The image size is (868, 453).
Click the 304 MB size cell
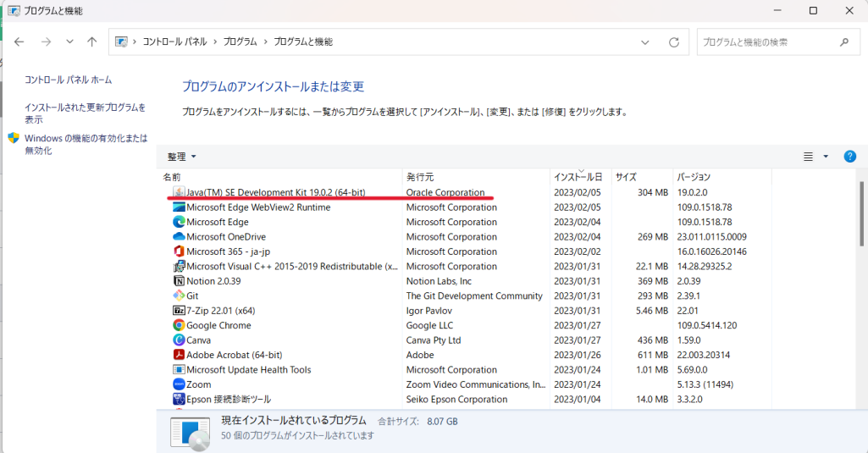point(653,192)
